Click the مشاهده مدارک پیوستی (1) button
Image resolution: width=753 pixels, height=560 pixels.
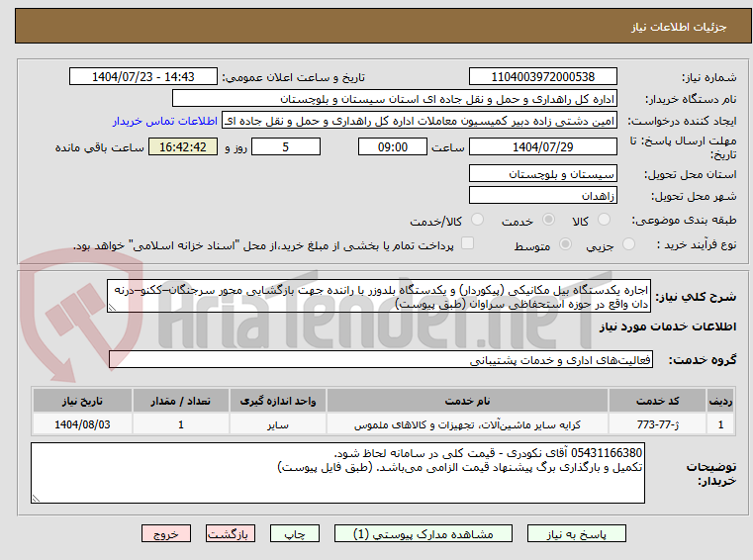coord(424,533)
